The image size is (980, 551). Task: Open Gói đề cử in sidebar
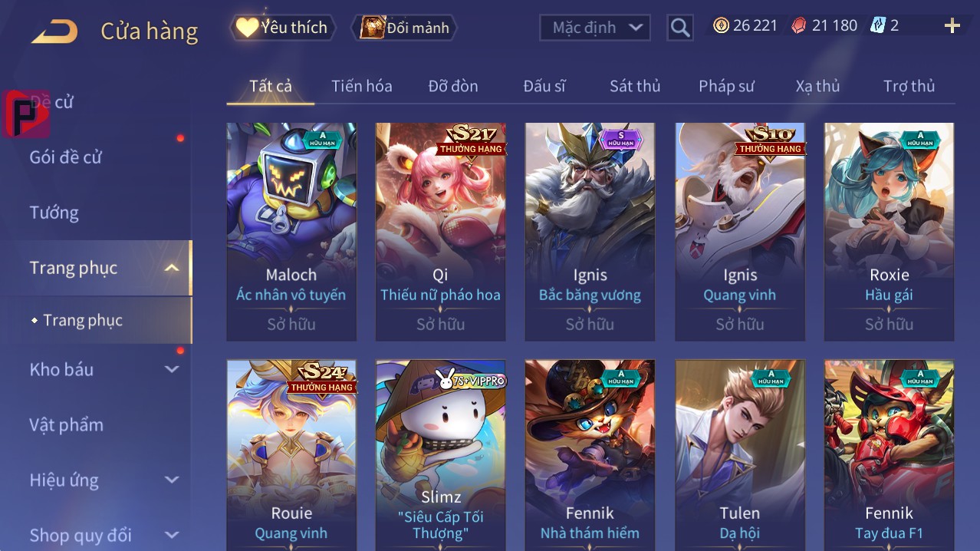66,157
